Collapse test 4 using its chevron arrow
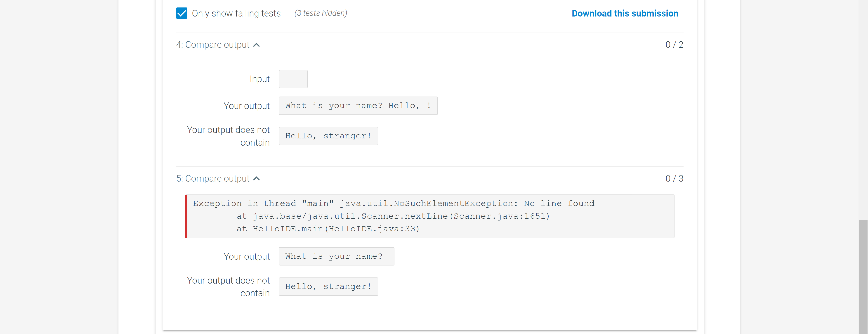Viewport: 868px width, 334px height. [x=256, y=45]
